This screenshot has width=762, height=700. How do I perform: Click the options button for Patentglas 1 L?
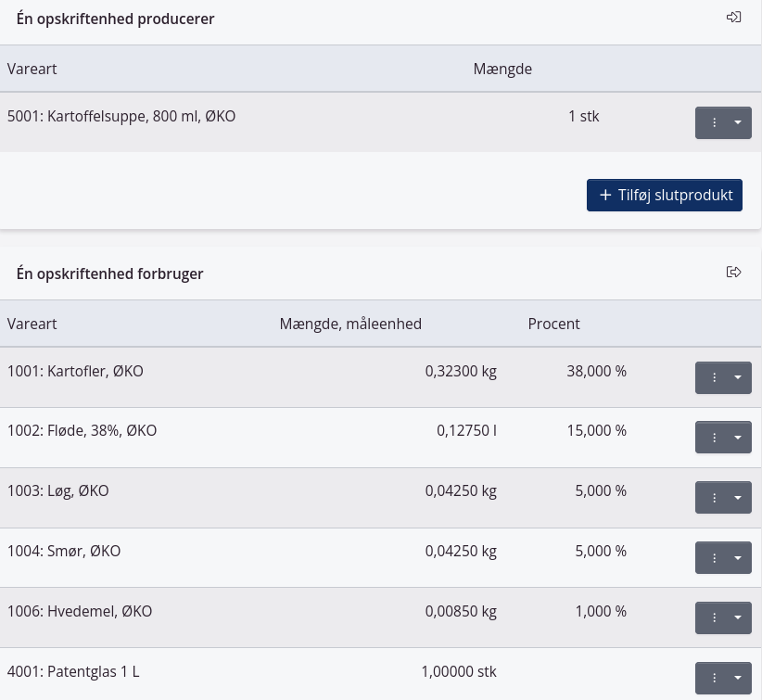723,678
